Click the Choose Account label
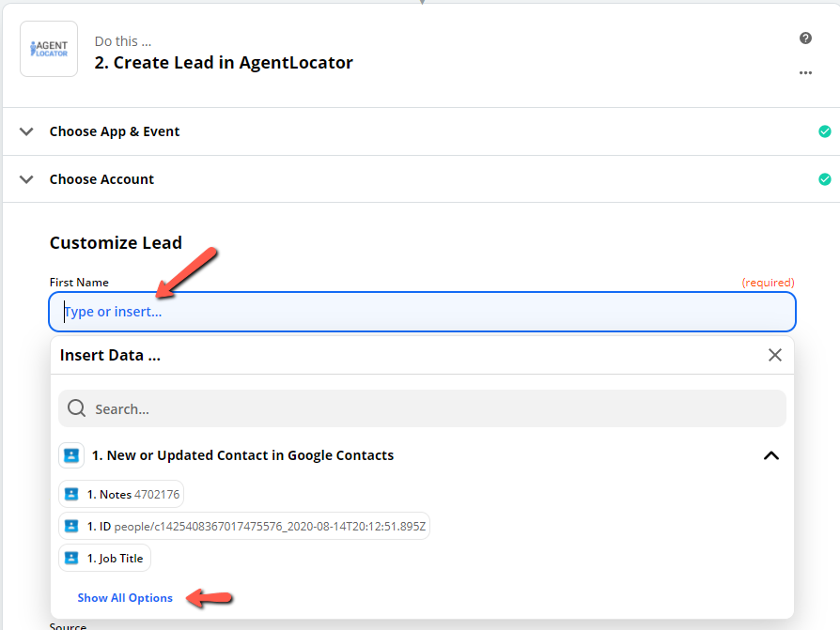This screenshot has height=630, width=840. click(x=101, y=179)
